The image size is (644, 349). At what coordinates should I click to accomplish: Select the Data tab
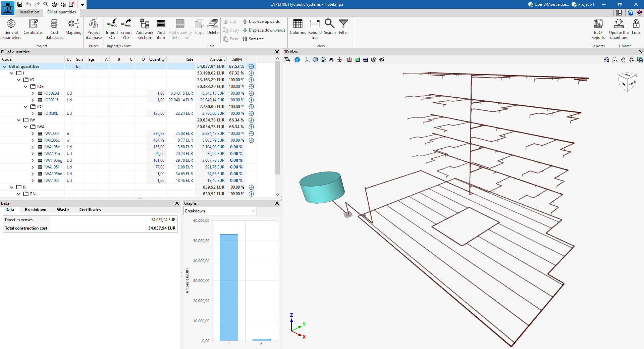pos(10,210)
